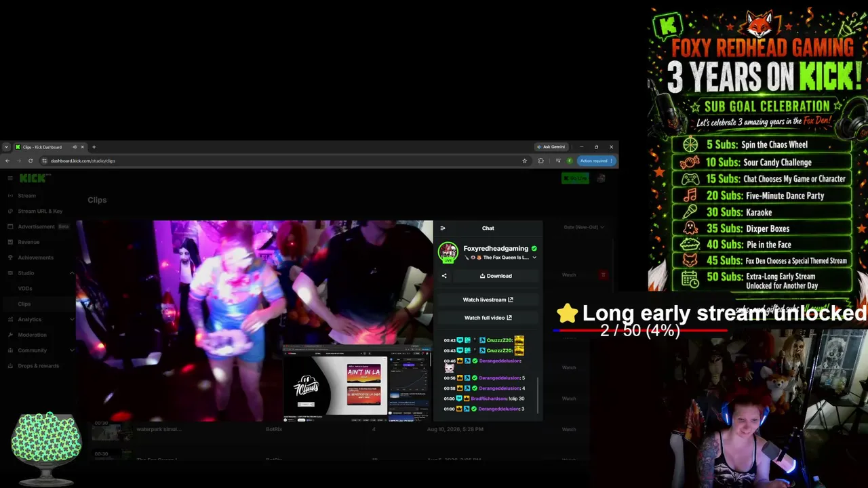Click the chat replay scrollbar

(538, 395)
